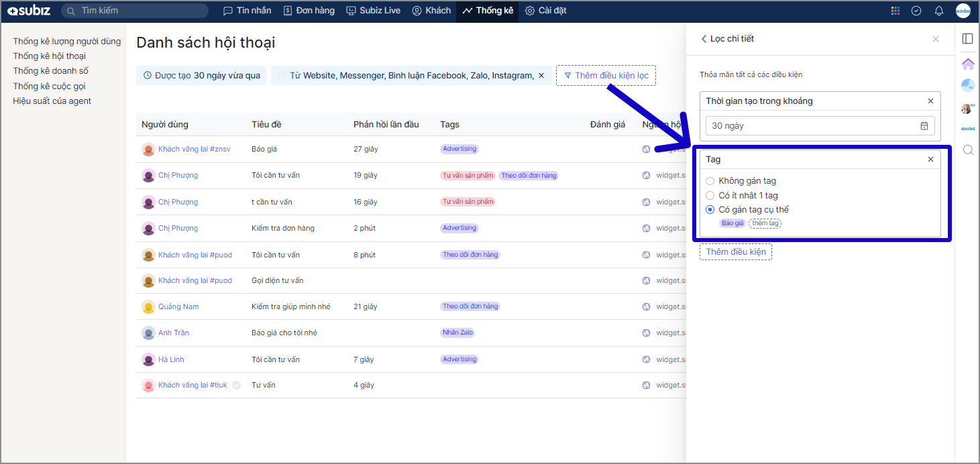Click the home icon in right sidebar

point(967,64)
